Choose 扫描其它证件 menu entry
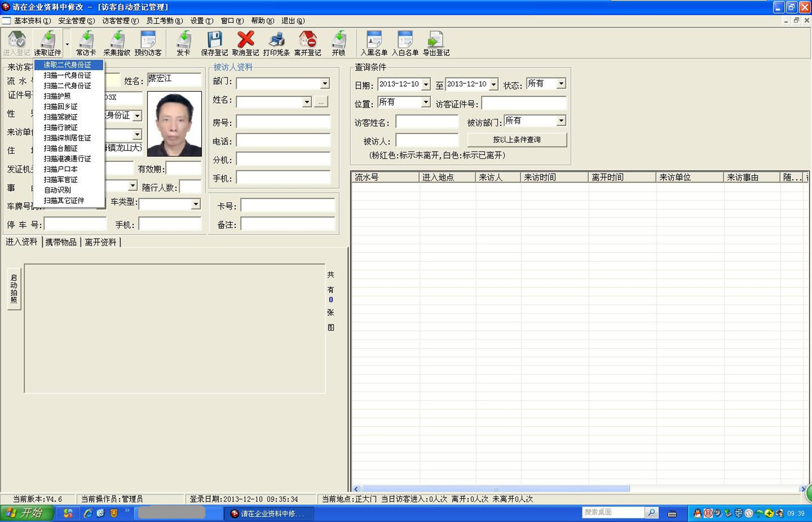 (68, 201)
